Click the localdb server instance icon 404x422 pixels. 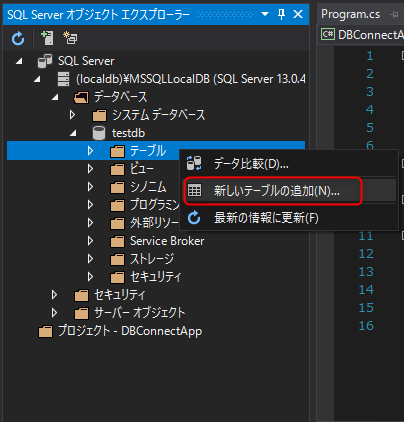pos(63,79)
